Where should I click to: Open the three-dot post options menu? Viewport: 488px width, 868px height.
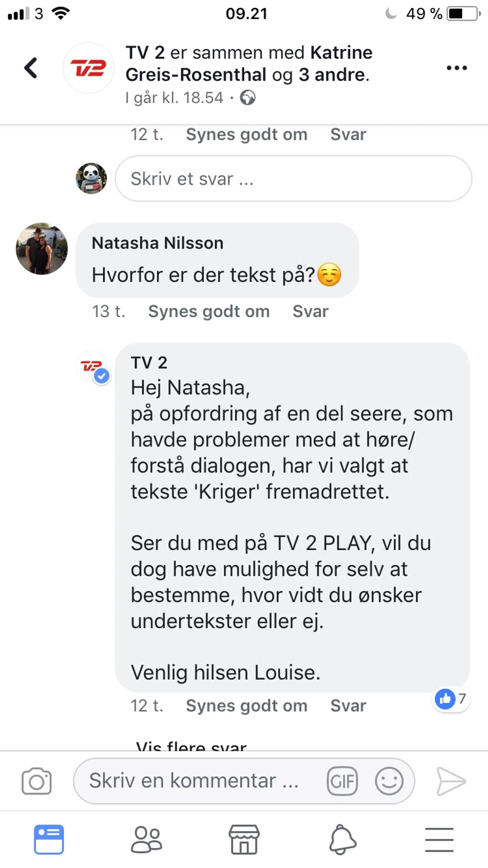pyautogui.click(x=456, y=68)
